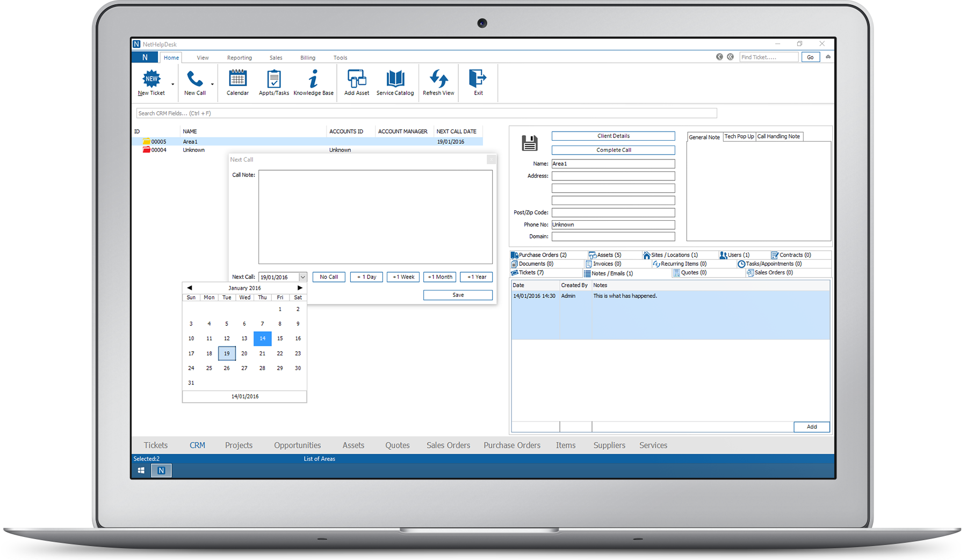Open the Next Call date dropdown
The image size is (967, 560).
point(302,277)
